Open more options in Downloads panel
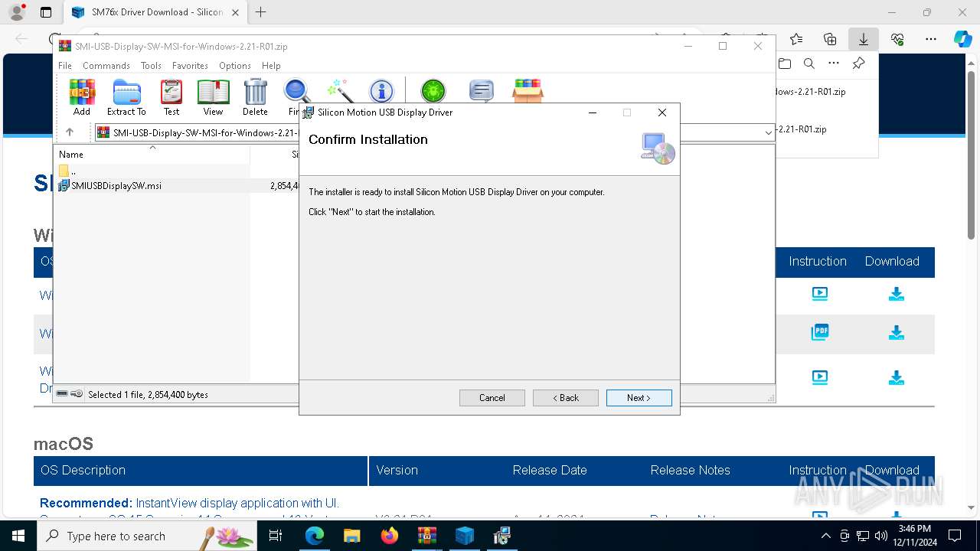 [x=834, y=64]
